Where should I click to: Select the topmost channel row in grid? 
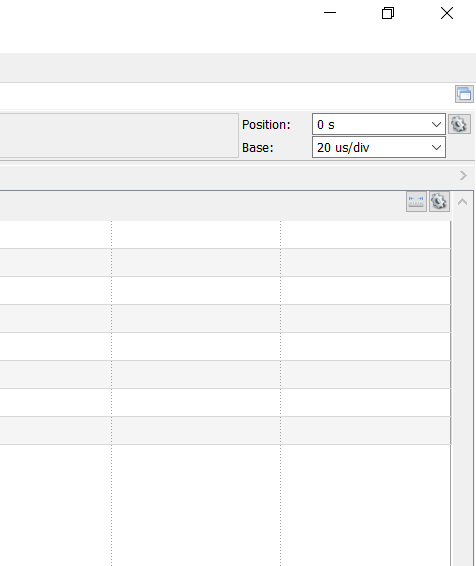coord(225,235)
